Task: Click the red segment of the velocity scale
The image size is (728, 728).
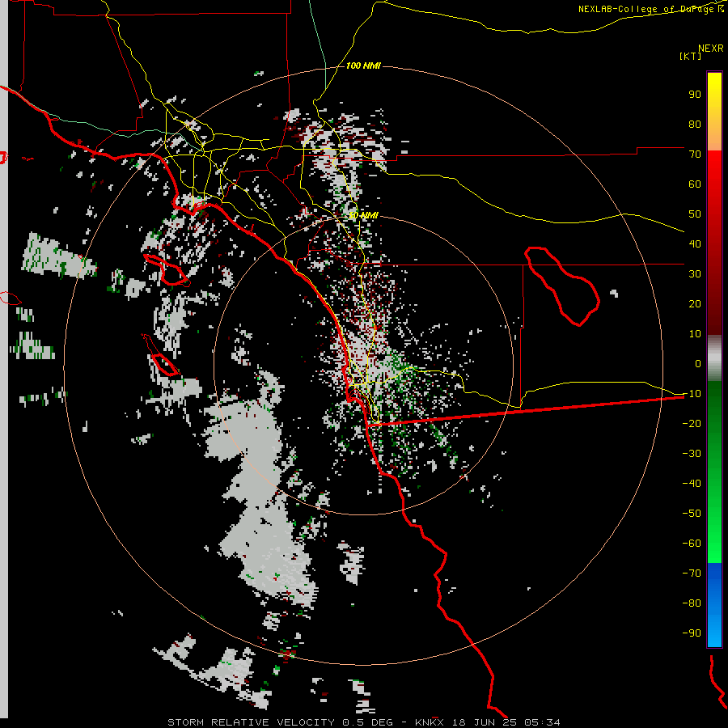Action: tap(714, 243)
